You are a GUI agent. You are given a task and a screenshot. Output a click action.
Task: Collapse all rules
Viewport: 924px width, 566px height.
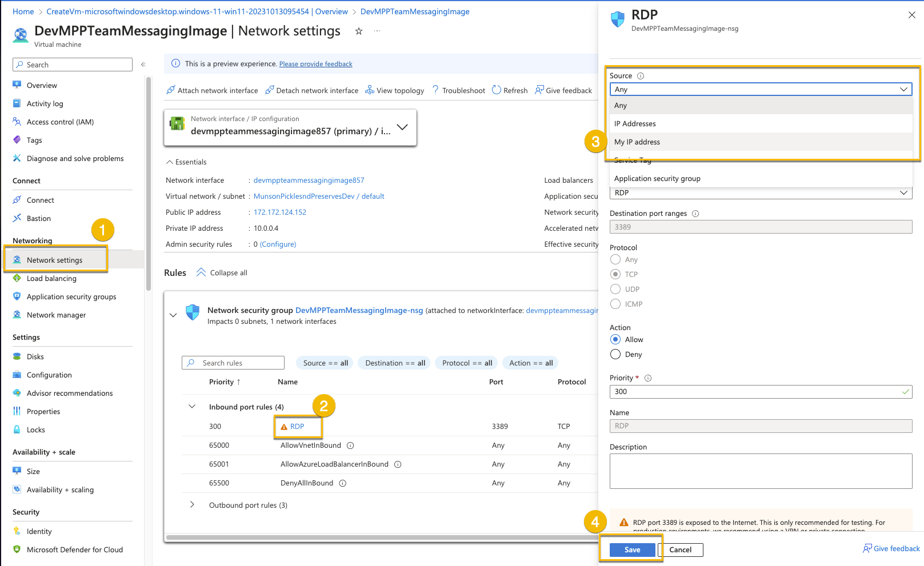click(x=222, y=272)
